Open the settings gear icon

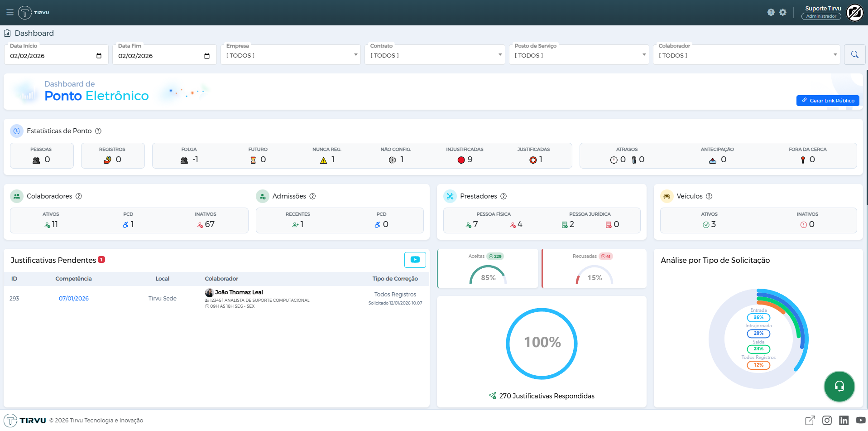[x=783, y=12]
